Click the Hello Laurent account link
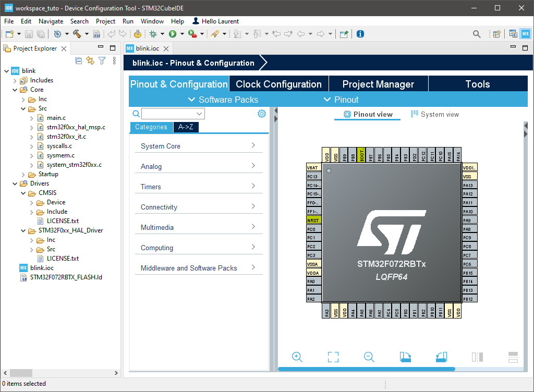Screen dimensions: 534x392 click(215, 21)
